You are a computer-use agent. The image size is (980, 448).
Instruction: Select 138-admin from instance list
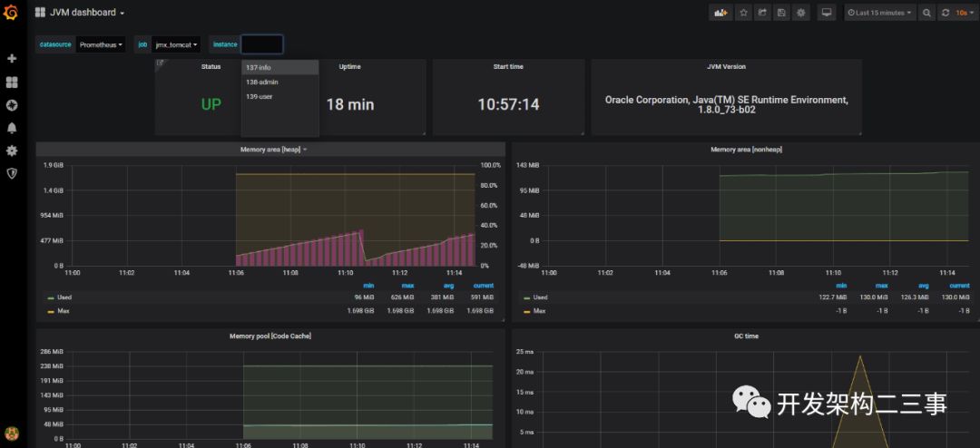261,82
